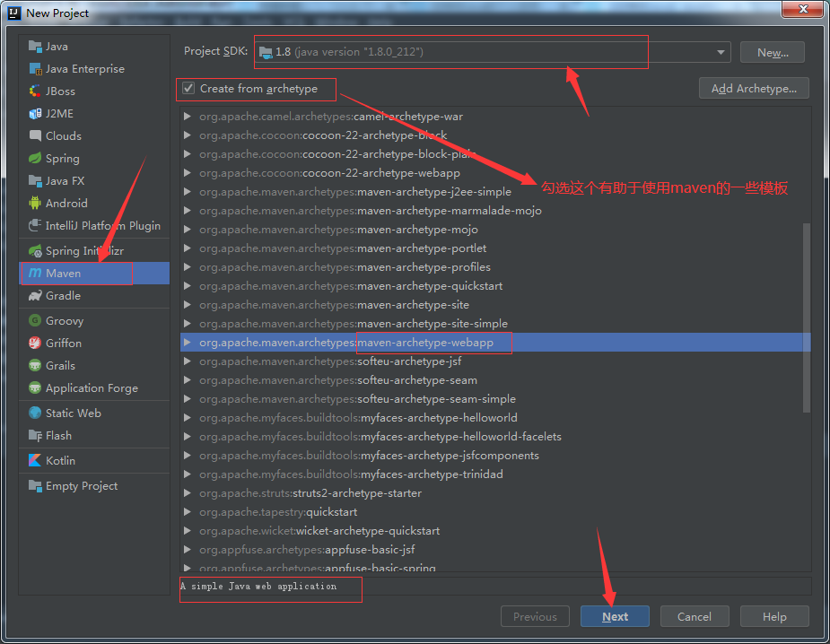Select maven-archetype-marmalade-mojo row
Screen dimensions: 830x644
[x=495, y=211]
